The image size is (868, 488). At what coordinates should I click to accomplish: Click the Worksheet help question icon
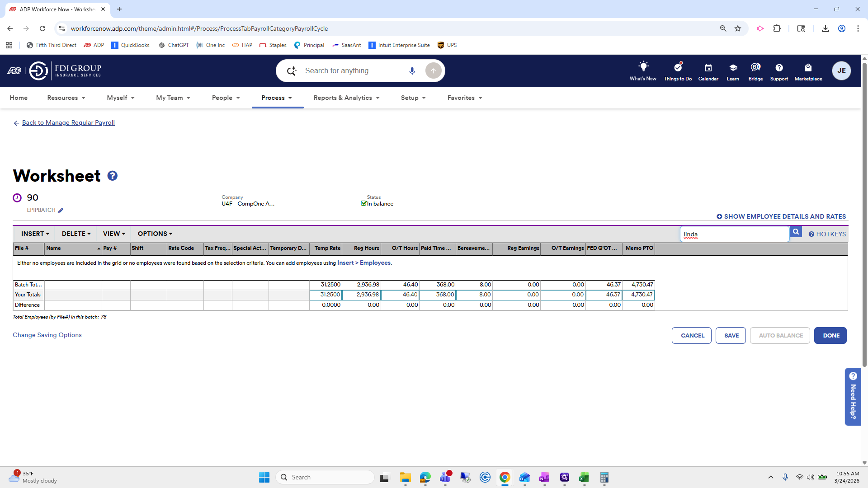click(113, 176)
